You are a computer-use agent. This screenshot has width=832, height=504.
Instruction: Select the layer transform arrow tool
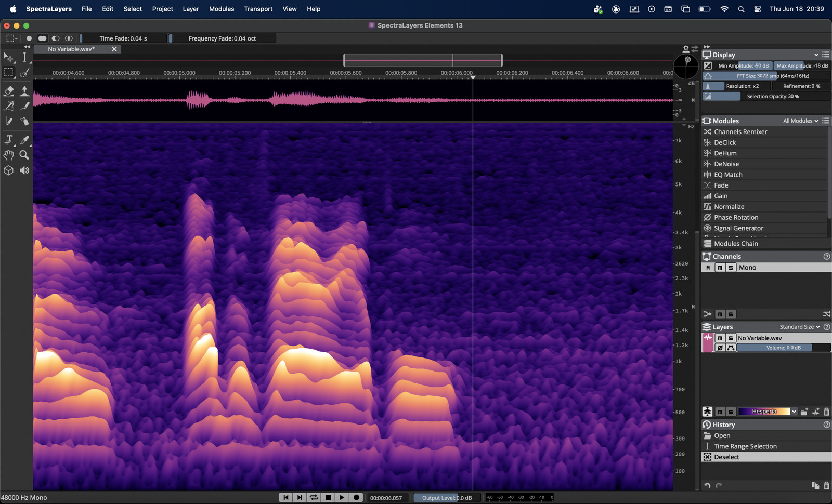pyautogui.click(x=8, y=57)
